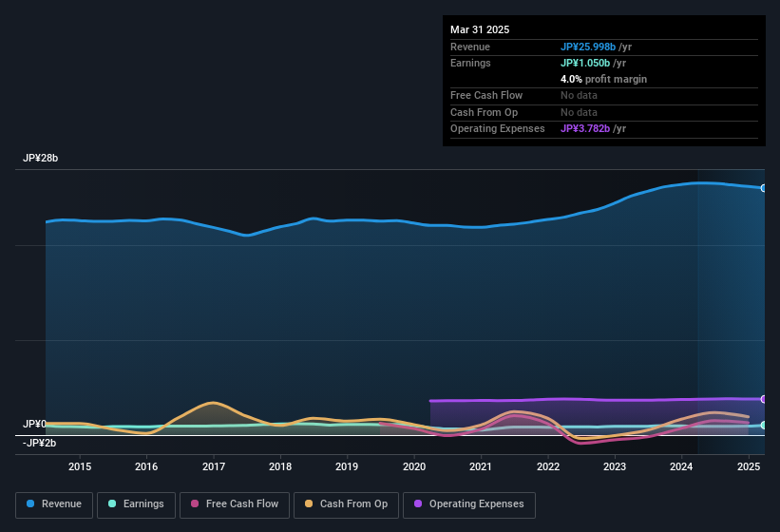
Task: Click the Operating Expenses end-point marker
Action: [x=764, y=399]
